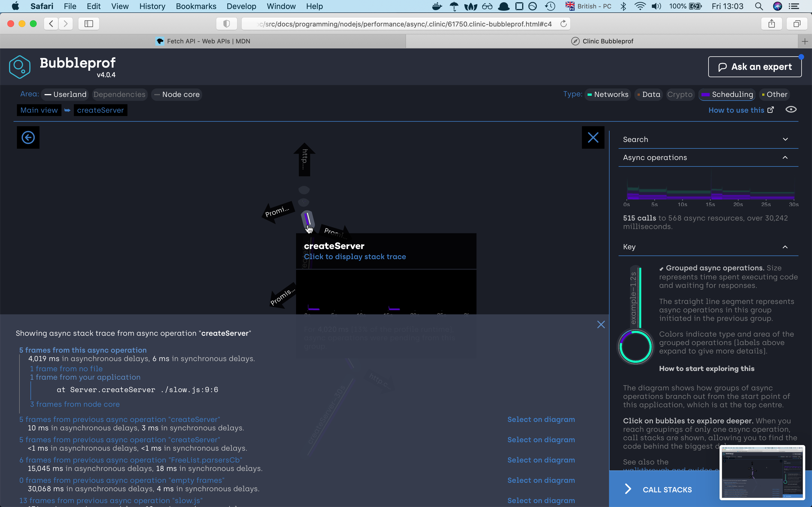The width and height of the screenshot is (812, 507).
Task: Open Safari sidebar toggle icon
Action: (x=89, y=24)
